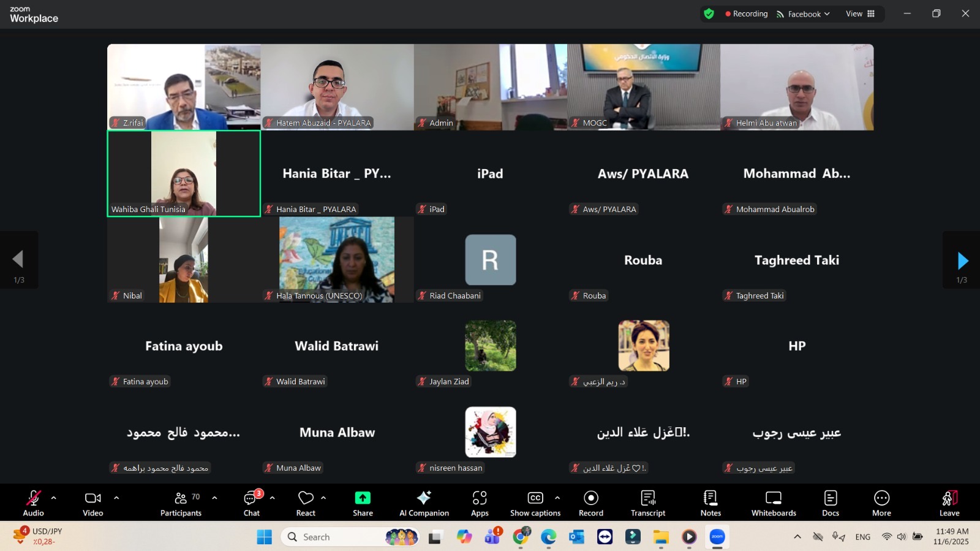
Task: Click the Leave meeting button
Action: click(949, 503)
